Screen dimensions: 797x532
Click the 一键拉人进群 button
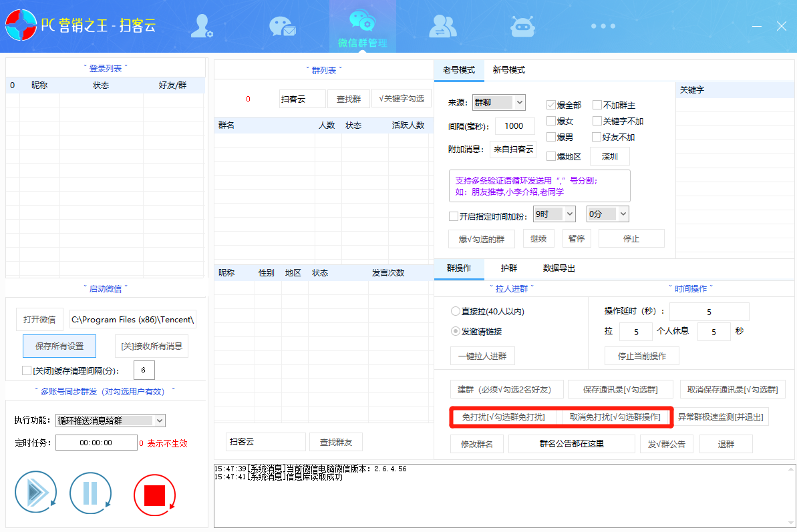click(x=482, y=356)
